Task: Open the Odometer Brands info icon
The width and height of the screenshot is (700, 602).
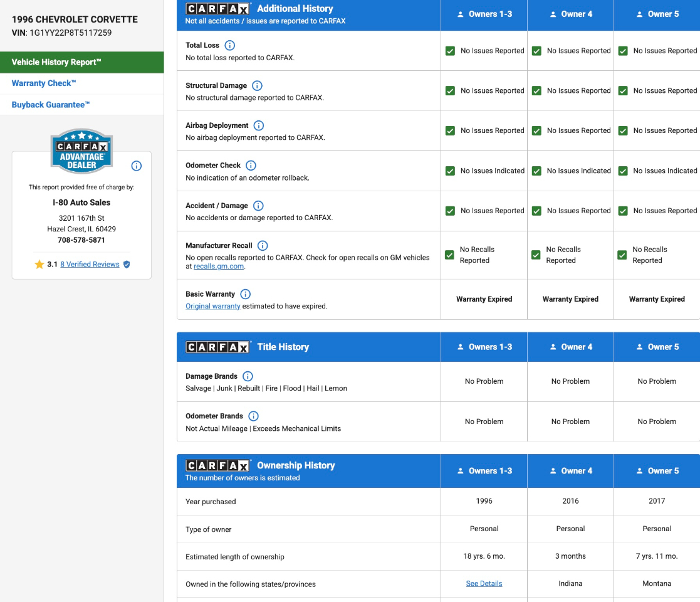Action: 253,416
